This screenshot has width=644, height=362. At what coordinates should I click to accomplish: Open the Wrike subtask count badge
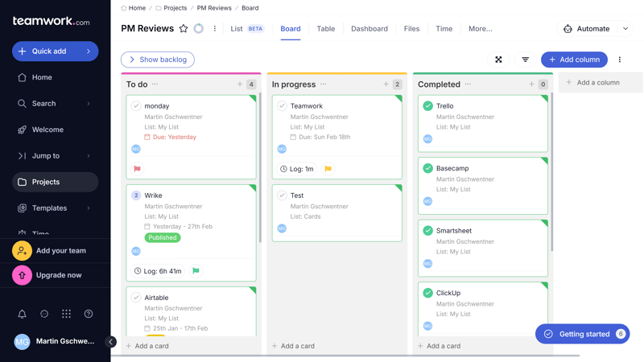136,195
